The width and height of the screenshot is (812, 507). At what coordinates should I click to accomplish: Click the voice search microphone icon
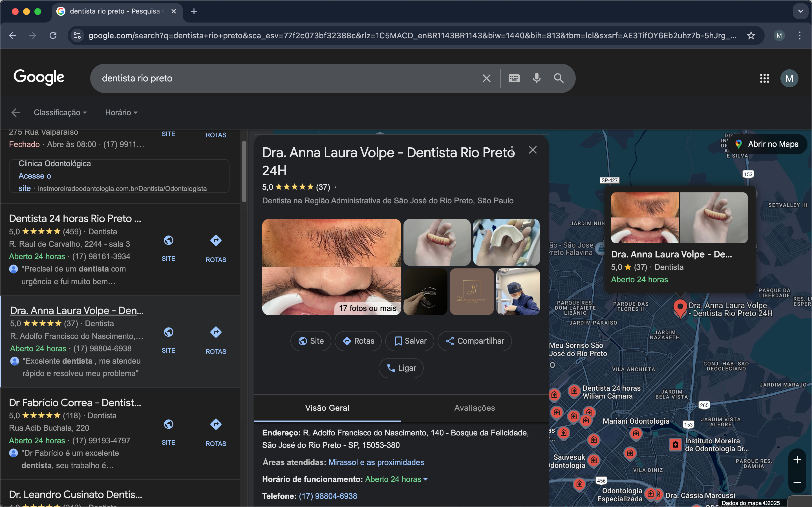tap(537, 78)
